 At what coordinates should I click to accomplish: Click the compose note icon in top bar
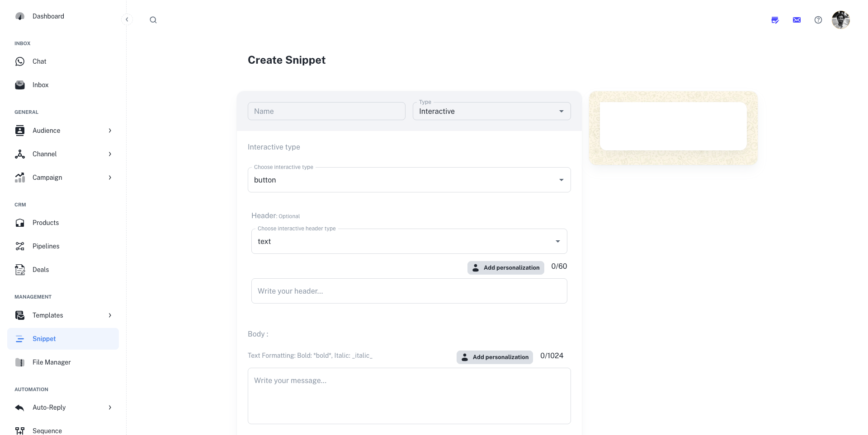pos(775,20)
